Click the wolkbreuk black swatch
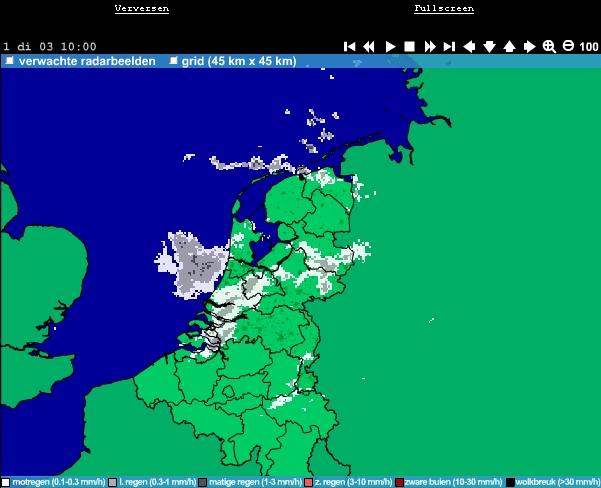The width and height of the screenshot is (601, 488). [510, 482]
